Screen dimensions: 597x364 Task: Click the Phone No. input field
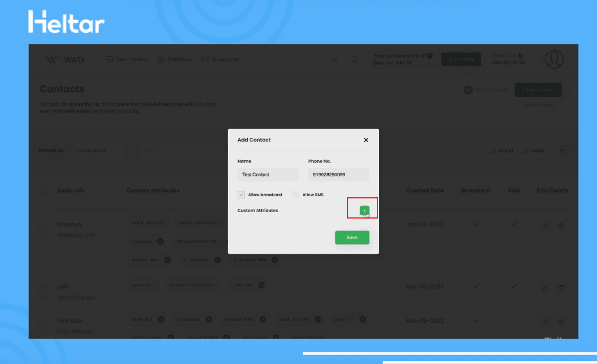coord(338,175)
